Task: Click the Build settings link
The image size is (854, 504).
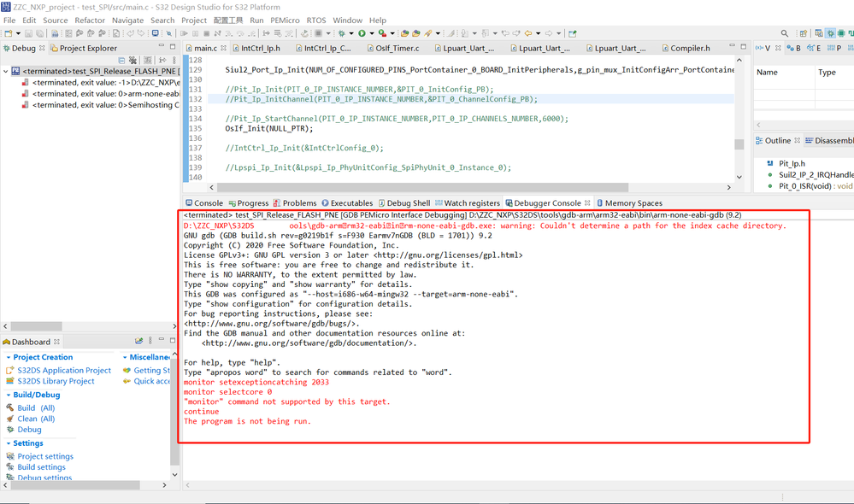Action: click(x=41, y=467)
